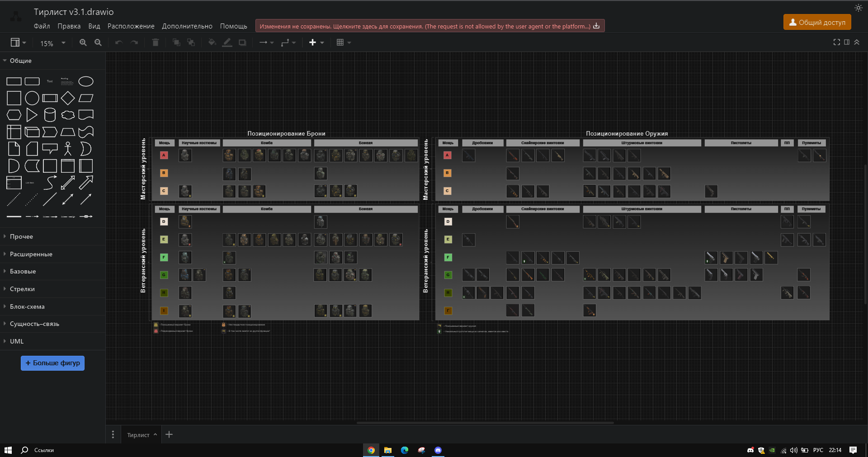The height and width of the screenshot is (457, 868).
Task: Open the waypoints style dropdown
Action: pyautogui.click(x=288, y=42)
